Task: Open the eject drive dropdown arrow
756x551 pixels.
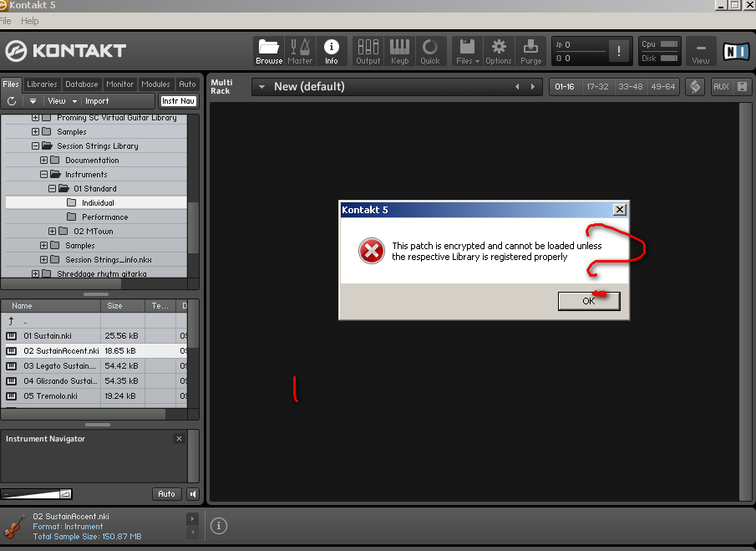Action: [x=33, y=101]
